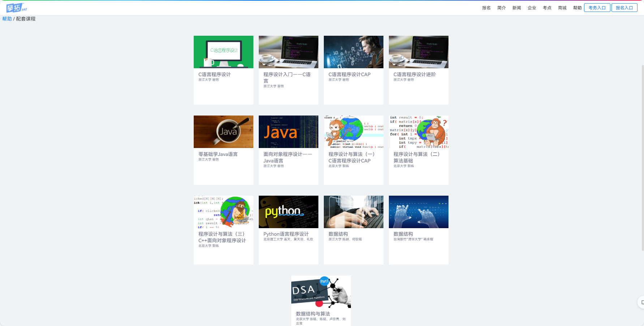The height and width of the screenshot is (326, 644).
Task: Go to the 简介 page
Action: click(501, 8)
